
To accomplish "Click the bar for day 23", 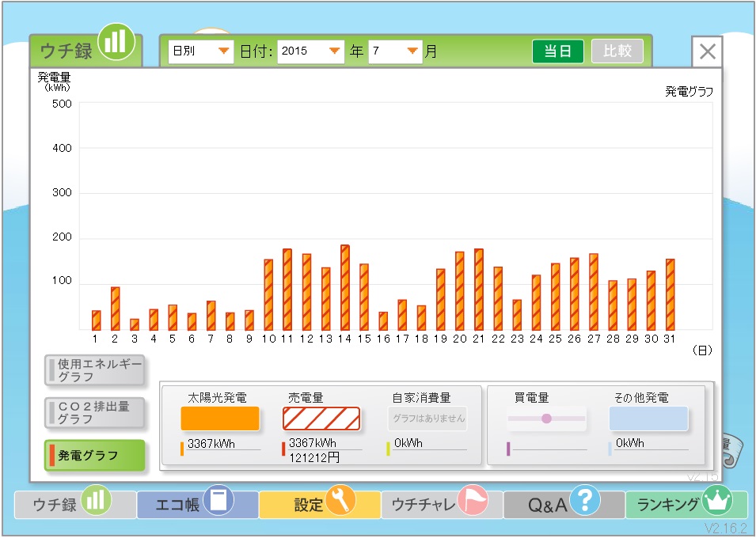I will coord(517,315).
